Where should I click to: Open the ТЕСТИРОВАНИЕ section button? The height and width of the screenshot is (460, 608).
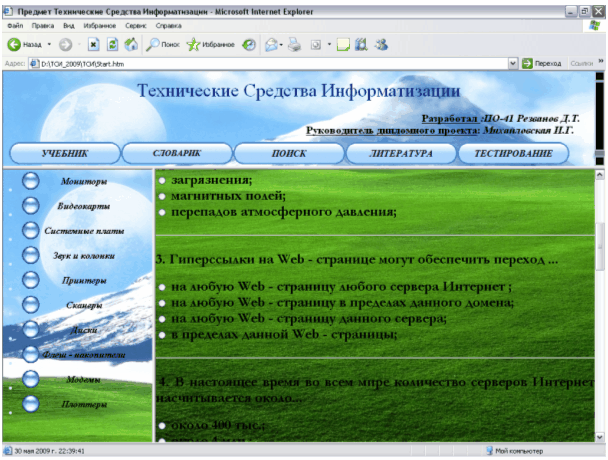point(514,154)
